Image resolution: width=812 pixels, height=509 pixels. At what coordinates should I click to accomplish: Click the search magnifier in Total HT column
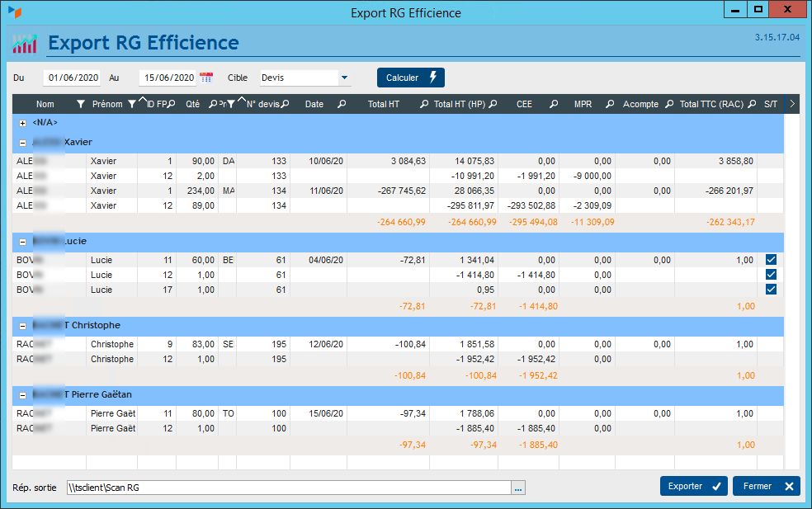[x=424, y=104]
